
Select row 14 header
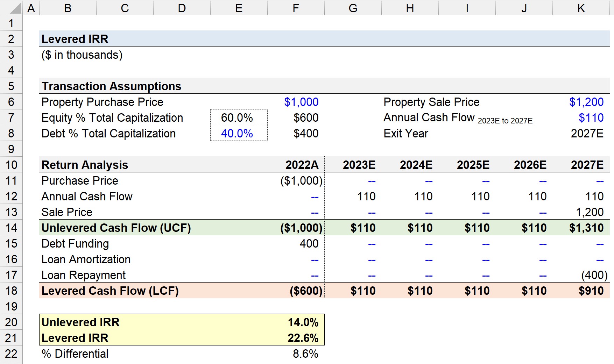click(11, 228)
